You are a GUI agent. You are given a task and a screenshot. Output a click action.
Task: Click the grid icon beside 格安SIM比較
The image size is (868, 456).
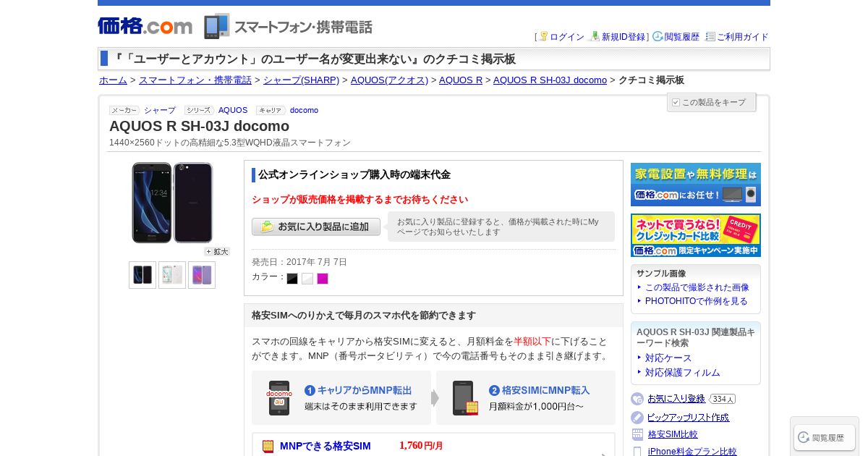[637, 434]
